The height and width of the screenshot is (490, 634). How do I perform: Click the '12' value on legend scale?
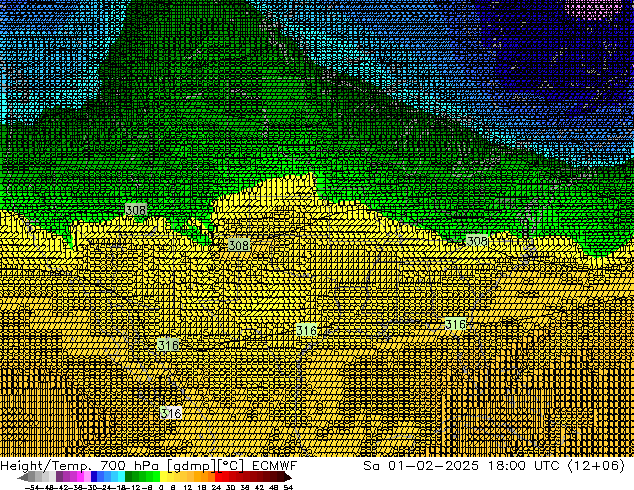pyautogui.click(x=187, y=487)
